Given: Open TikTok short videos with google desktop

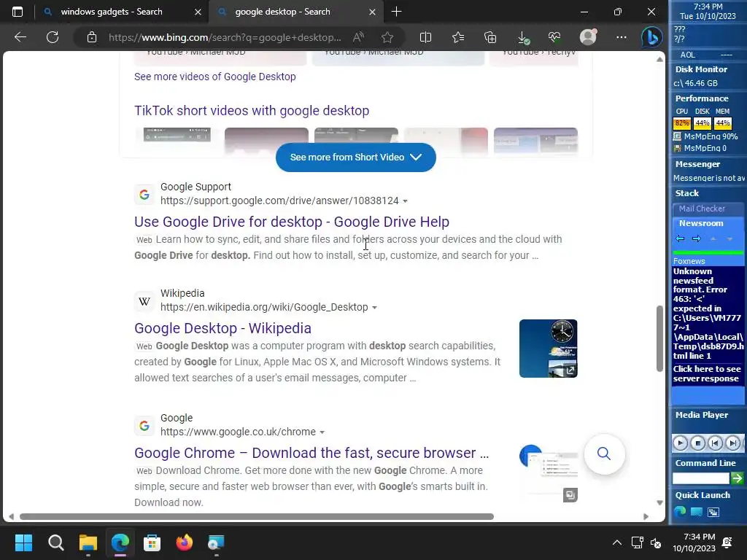Looking at the screenshot, I should pyautogui.click(x=252, y=111).
